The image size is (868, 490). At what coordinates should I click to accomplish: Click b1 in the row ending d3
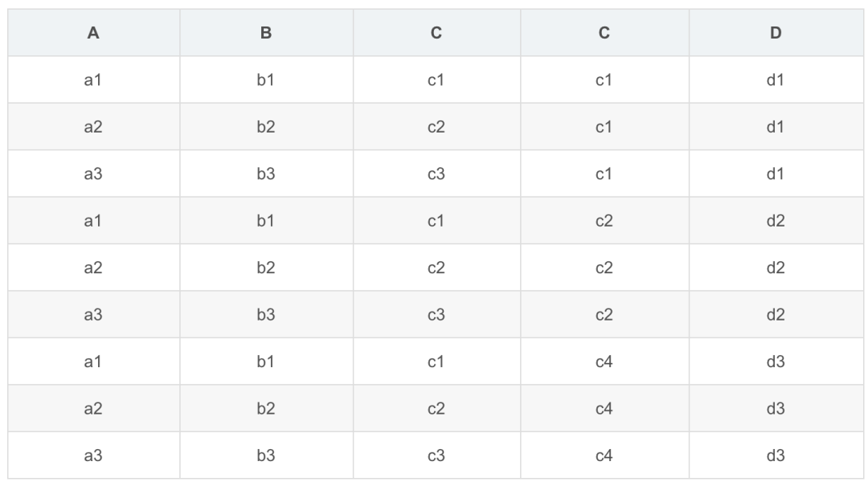coord(266,362)
